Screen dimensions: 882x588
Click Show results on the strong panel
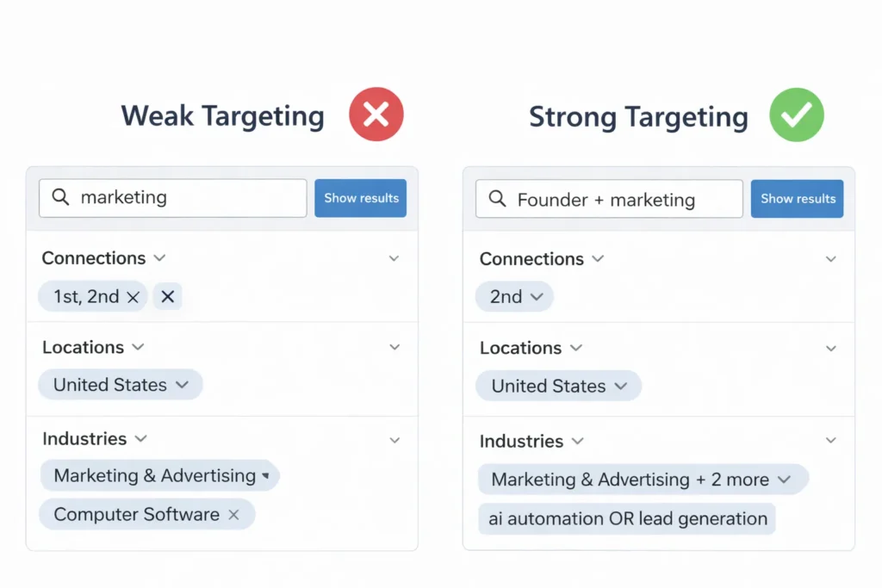pyautogui.click(x=797, y=198)
